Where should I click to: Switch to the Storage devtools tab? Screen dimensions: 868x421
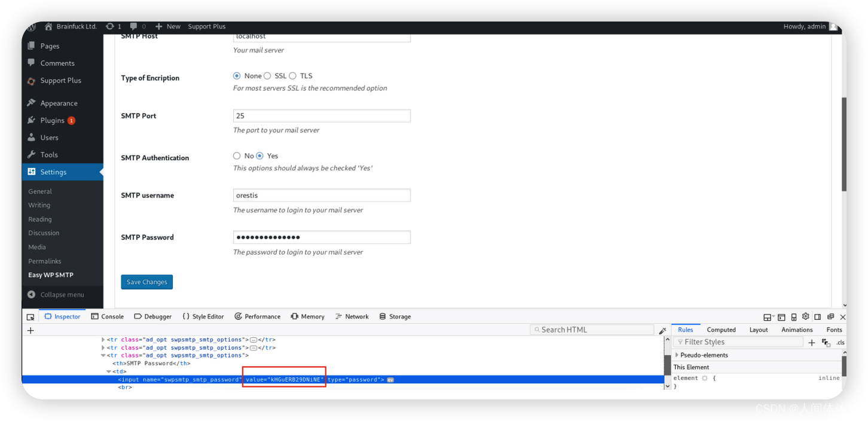coord(395,317)
